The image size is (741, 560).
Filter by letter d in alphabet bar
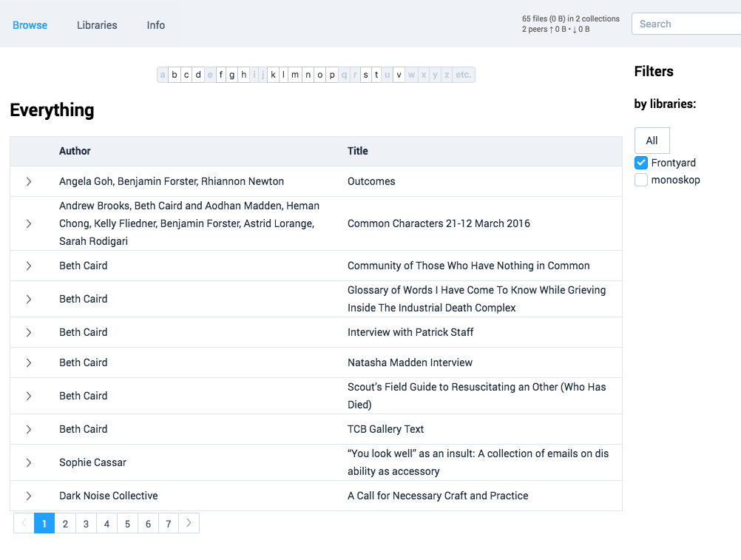coord(198,75)
